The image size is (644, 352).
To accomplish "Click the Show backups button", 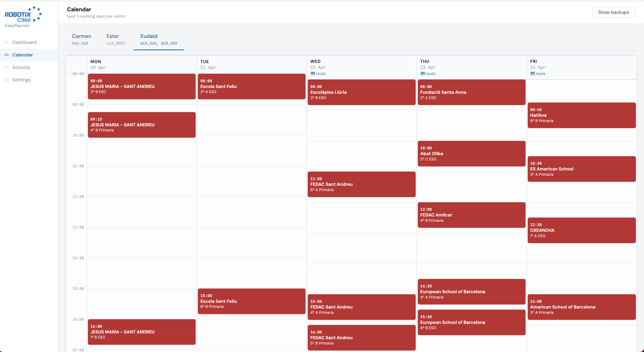I will (x=613, y=12).
